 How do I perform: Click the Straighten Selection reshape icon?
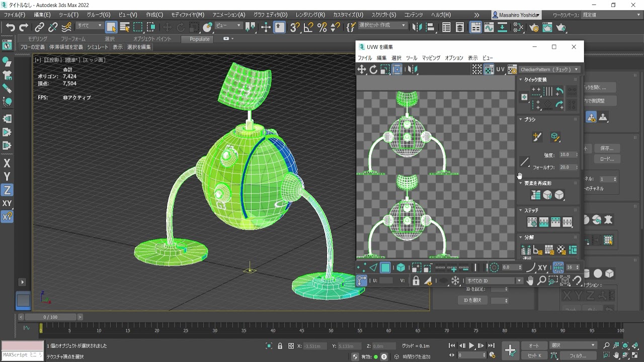(x=535, y=195)
